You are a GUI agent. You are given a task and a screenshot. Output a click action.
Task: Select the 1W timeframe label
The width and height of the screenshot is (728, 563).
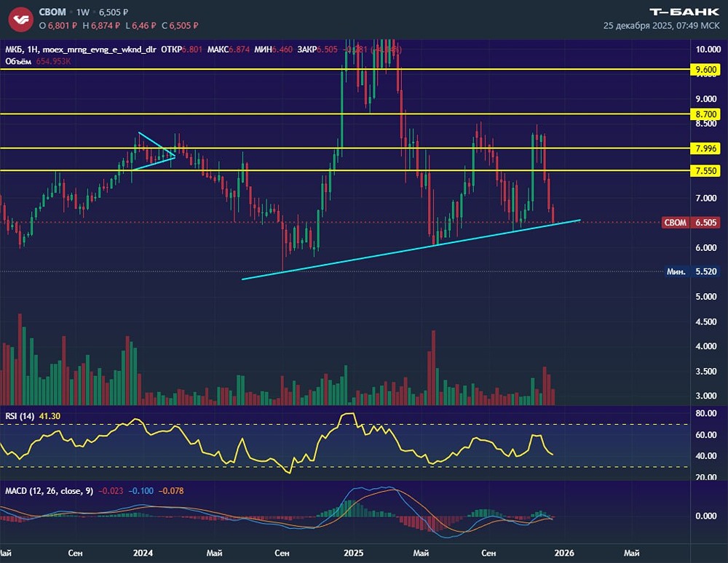[83, 12]
